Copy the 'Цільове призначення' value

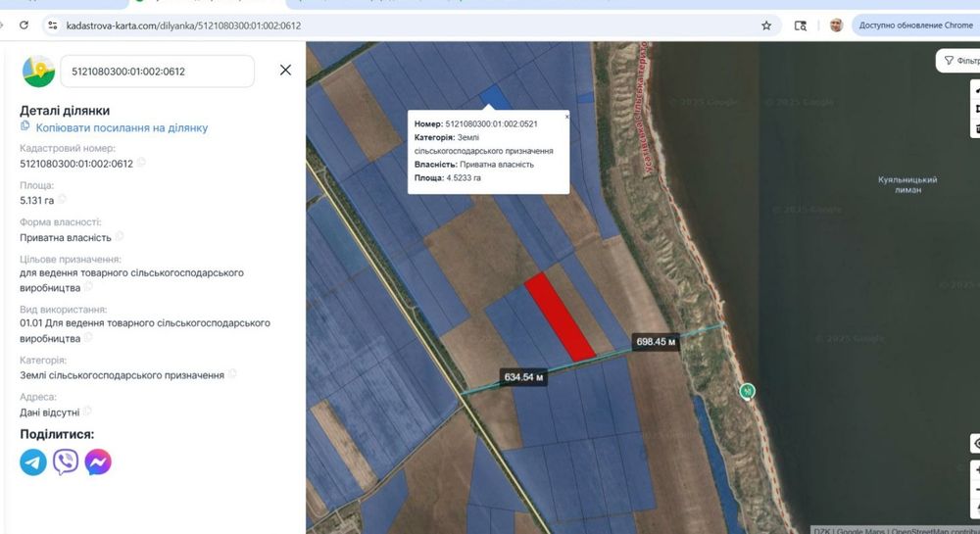coord(88,287)
